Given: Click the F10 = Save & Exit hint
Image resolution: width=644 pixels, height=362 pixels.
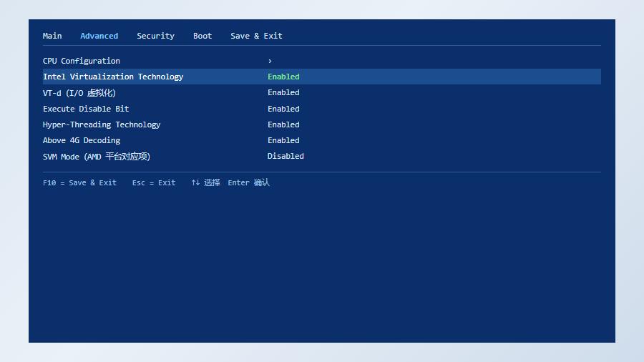Looking at the screenshot, I should (79, 182).
